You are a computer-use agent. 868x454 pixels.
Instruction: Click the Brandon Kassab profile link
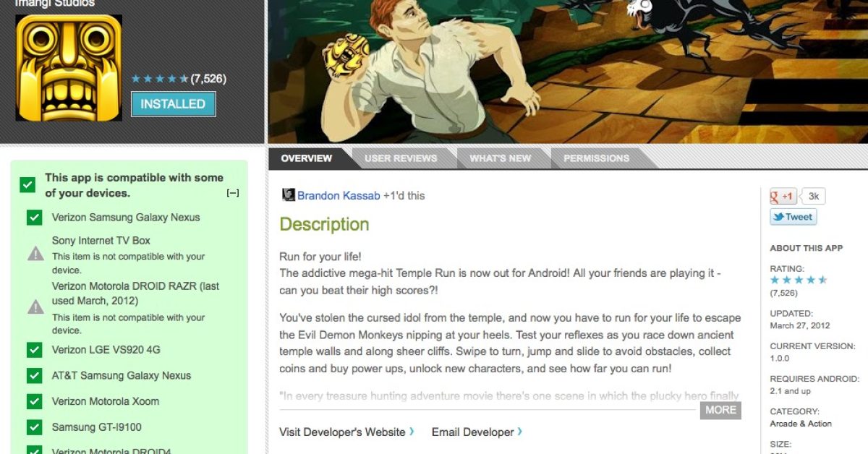coord(339,195)
